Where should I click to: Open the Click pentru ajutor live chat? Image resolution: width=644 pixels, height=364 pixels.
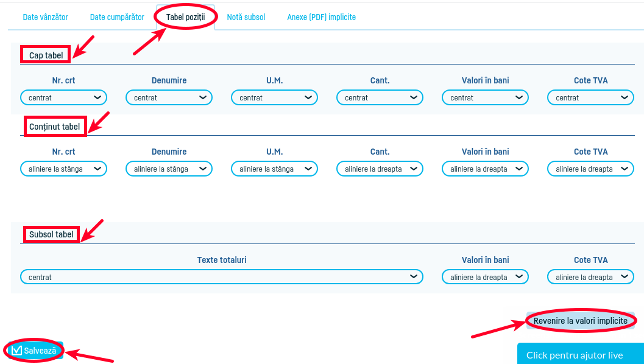[x=575, y=355]
